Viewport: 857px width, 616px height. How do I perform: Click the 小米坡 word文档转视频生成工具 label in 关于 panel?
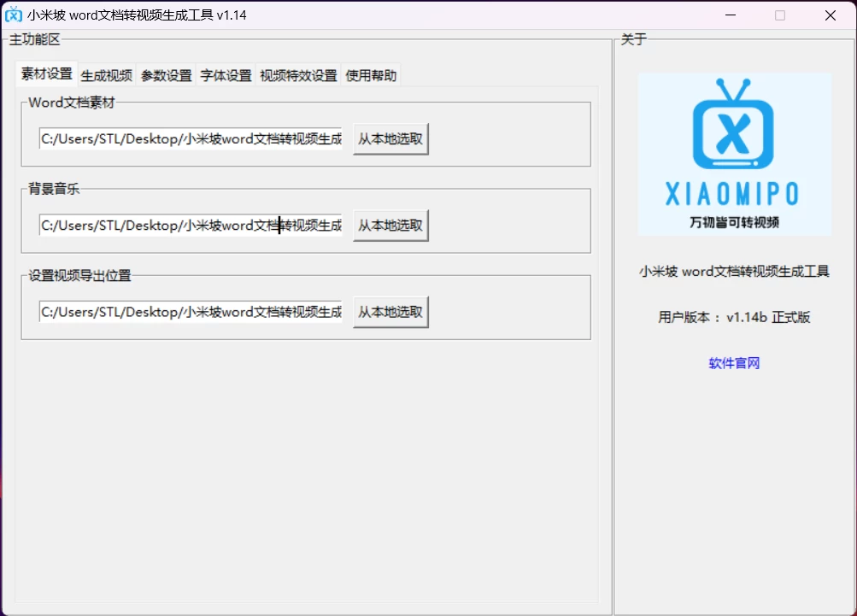coord(734,272)
